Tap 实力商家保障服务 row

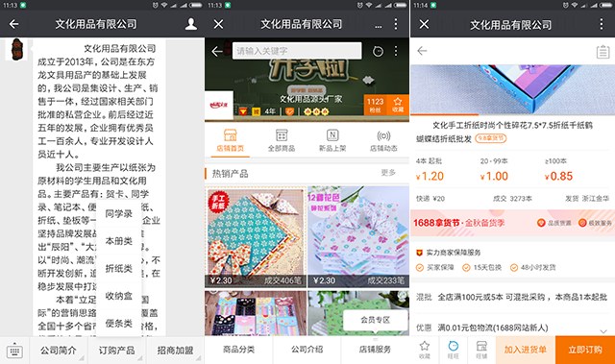tap(449, 253)
